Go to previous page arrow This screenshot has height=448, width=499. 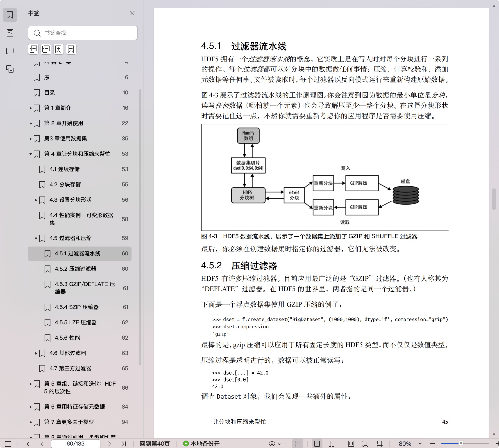click(42, 443)
